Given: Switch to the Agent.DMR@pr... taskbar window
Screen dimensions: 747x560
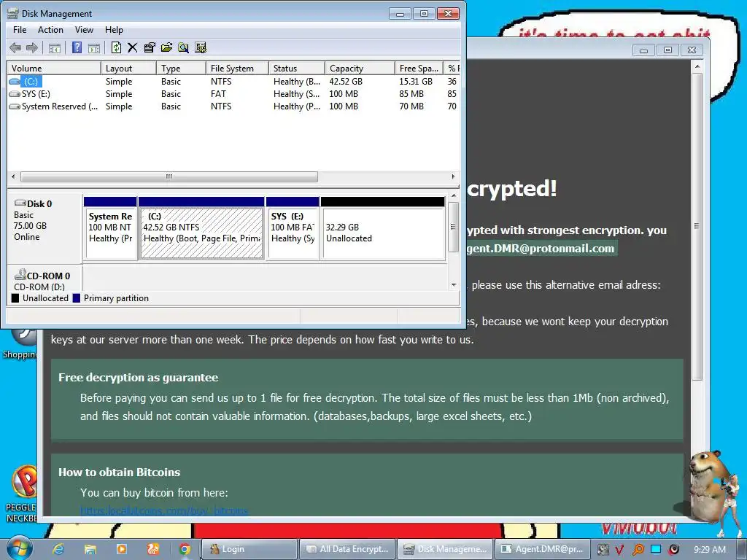Looking at the screenshot, I should pyautogui.click(x=542, y=549).
